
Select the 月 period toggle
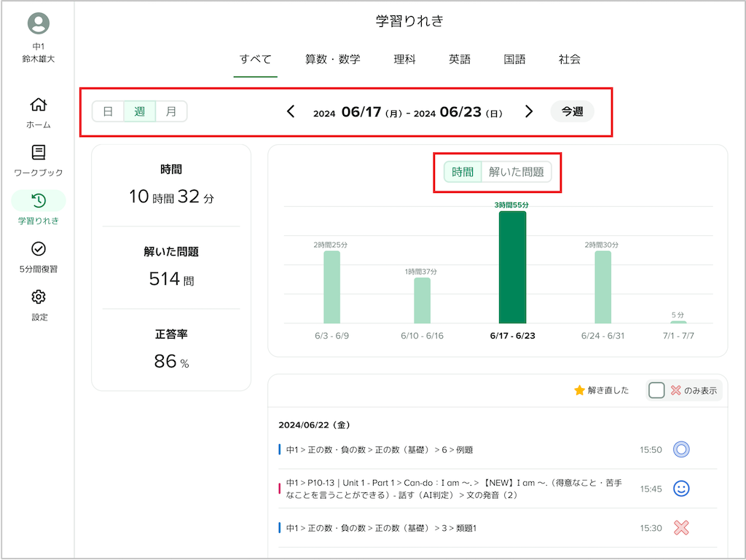pyautogui.click(x=170, y=111)
